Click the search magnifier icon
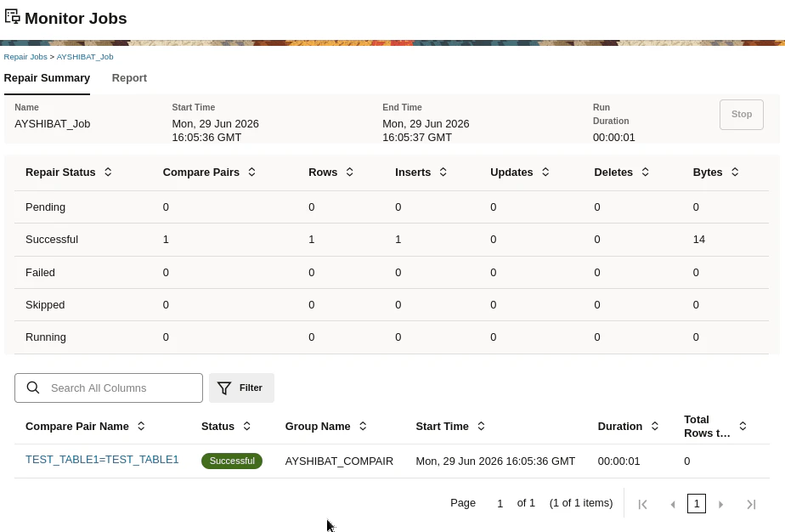Screen dimensions: 785x532 (x=33, y=388)
